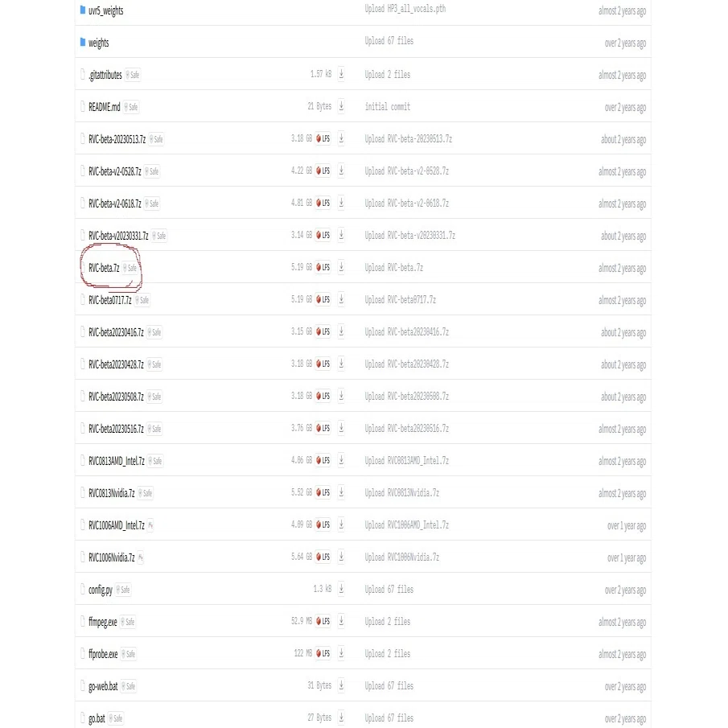Click the Safe badge next to ffprobe.exe
Viewport: 728px width, 728px height.
[x=129, y=654]
